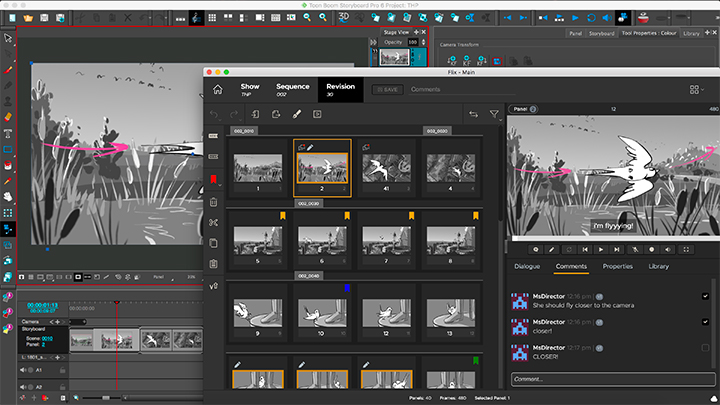This screenshot has width=720, height=405.
Task: Click the filter funnel icon in Flix
Action: pyautogui.click(x=494, y=115)
